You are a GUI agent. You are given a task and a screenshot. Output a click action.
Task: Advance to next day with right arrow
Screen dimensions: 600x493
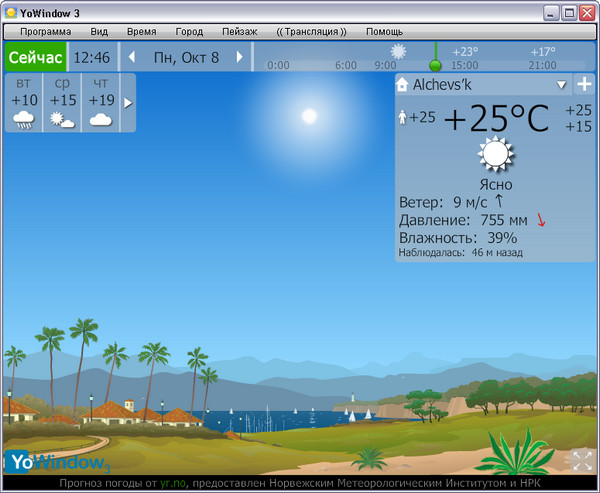click(240, 57)
